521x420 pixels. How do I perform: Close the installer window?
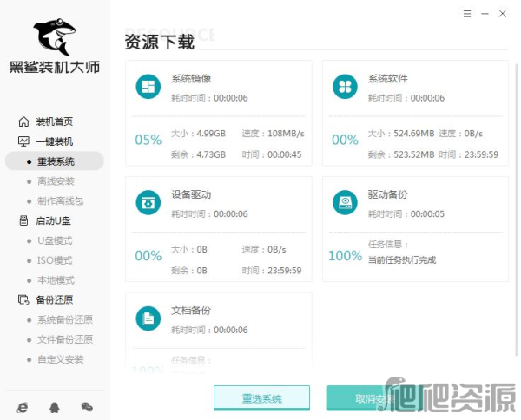[503, 14]
